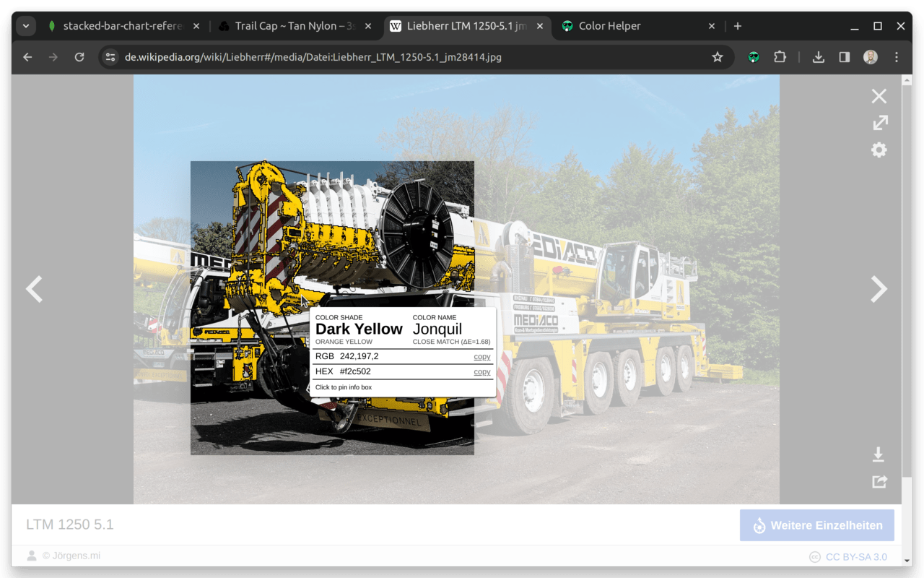The image size is (924, 578).
Task: Go back to previous page
Action: (x=27, y=57)
